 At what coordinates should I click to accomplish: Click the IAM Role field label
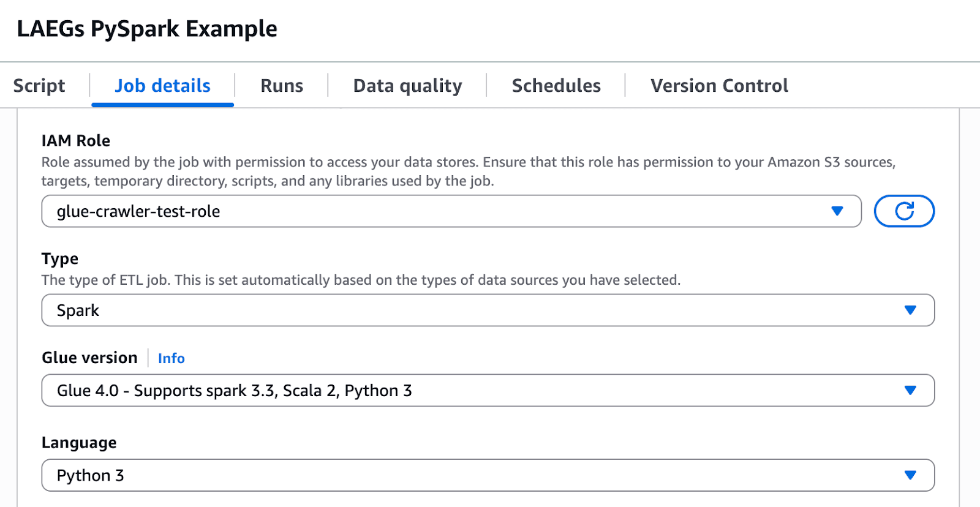[x=76, y=141]
